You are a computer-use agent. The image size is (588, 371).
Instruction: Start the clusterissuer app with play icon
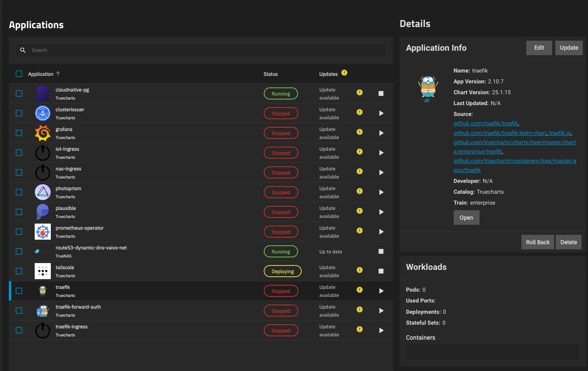(381, 113)
